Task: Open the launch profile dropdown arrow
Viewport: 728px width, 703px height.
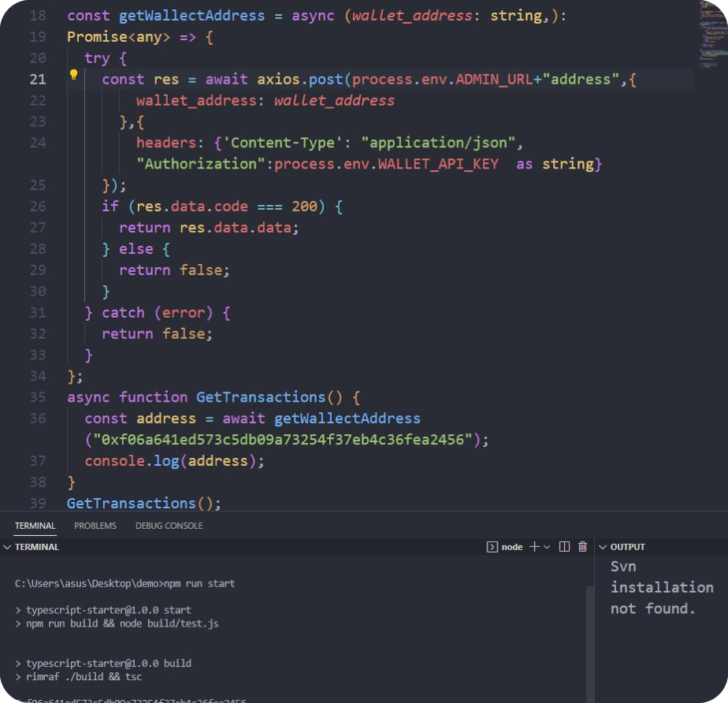Action: (x=547, y=546)
